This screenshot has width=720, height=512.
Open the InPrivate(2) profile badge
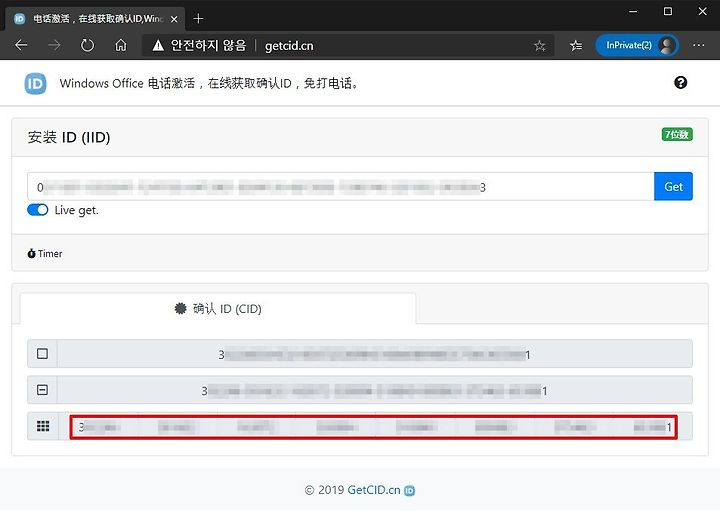pyautogui.click(x=637, y=45)
